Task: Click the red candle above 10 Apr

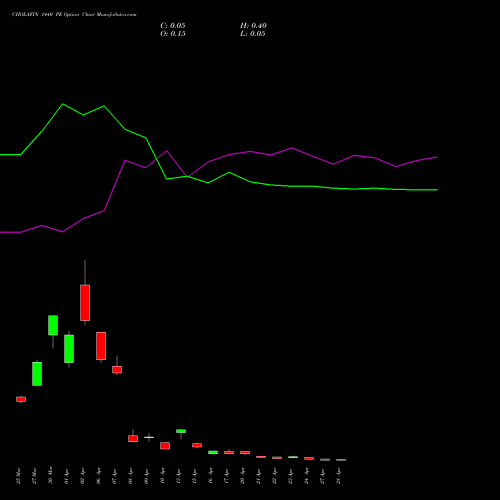Action: [x=165, y=446]
